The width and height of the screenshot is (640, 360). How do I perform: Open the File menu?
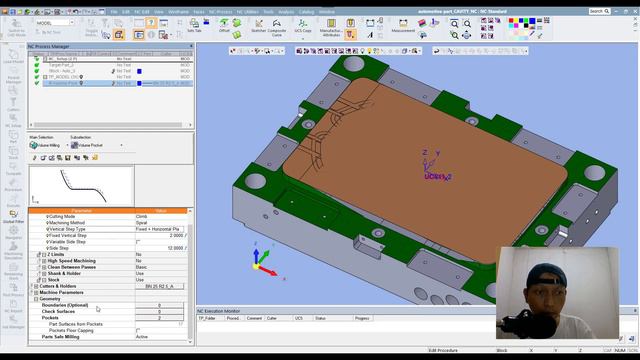[x=114, y=12]
